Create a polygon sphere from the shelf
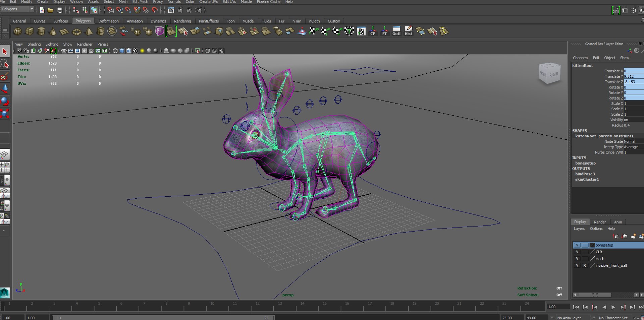Viewport: 644px width, 320px height. click(17, 31)
